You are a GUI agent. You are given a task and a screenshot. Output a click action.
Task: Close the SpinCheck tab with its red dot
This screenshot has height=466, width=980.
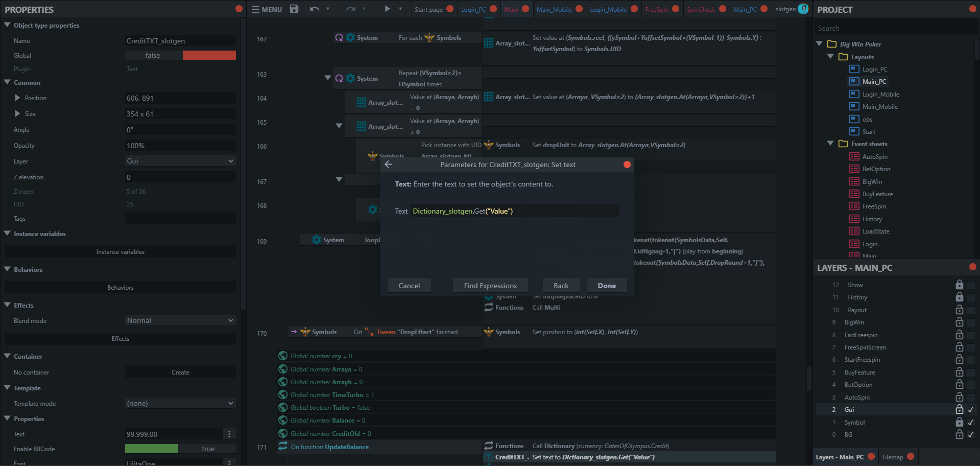(723, 9)
